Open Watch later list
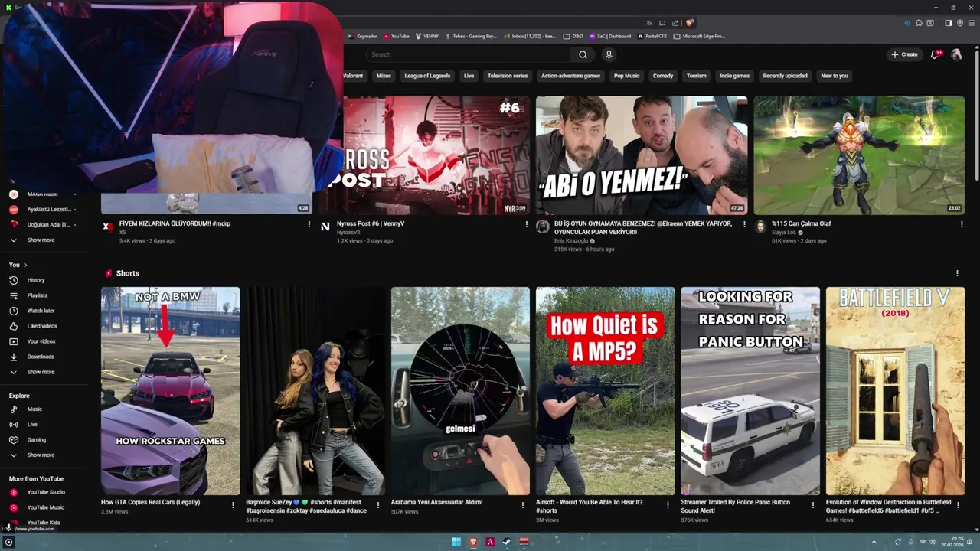 point(44,311)
